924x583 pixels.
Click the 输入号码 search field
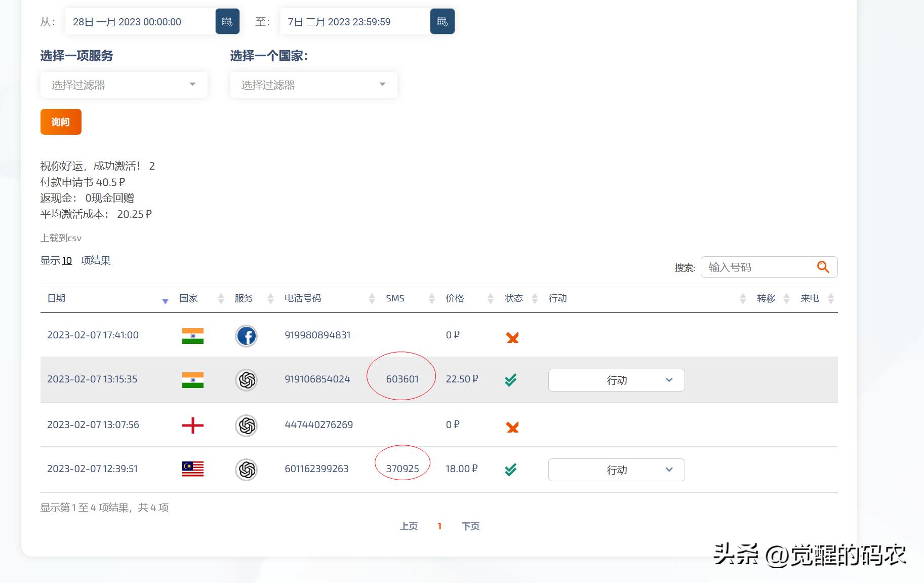[x=757, y=267]
